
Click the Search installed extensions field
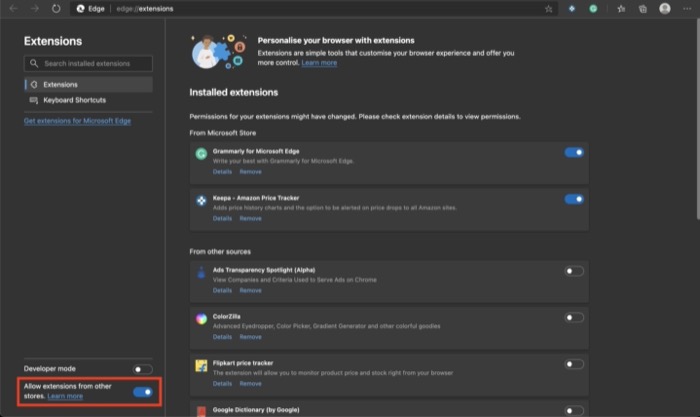[88, 63]
